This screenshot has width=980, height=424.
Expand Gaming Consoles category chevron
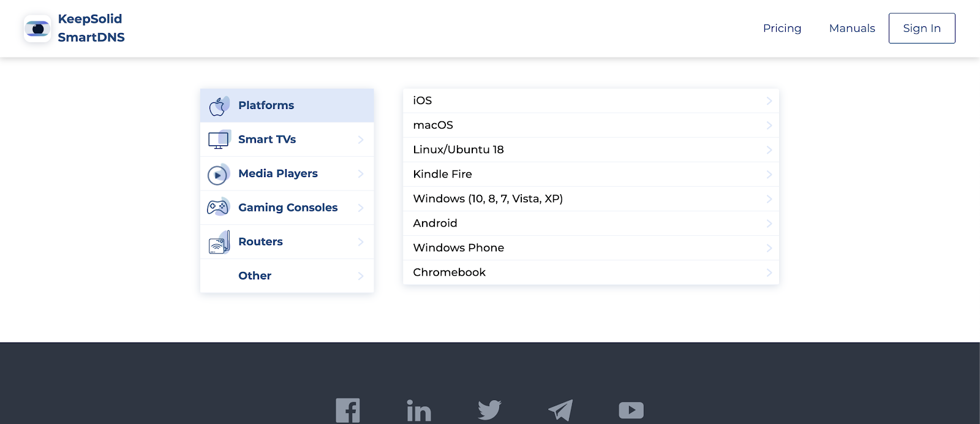(361, 208)
